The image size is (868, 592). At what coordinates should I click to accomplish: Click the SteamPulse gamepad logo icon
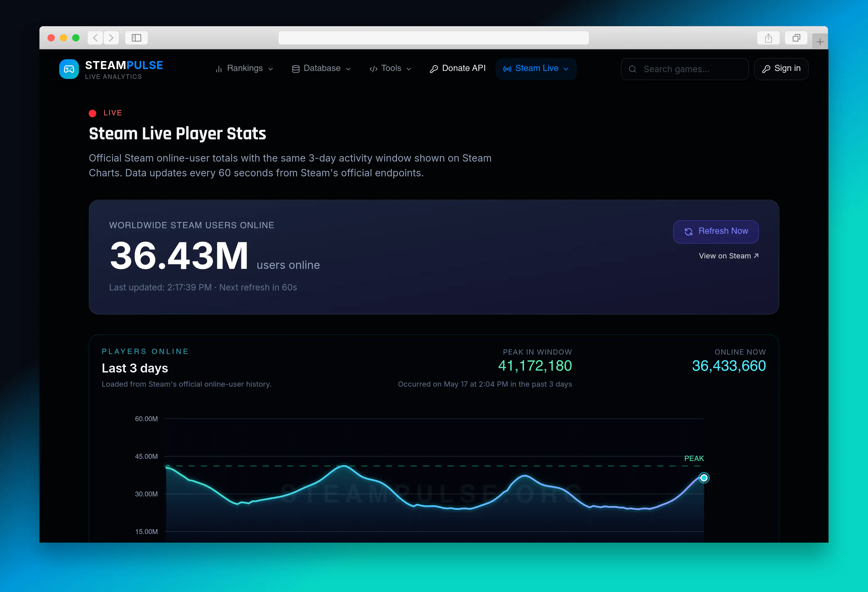click(x=69, y=69)
